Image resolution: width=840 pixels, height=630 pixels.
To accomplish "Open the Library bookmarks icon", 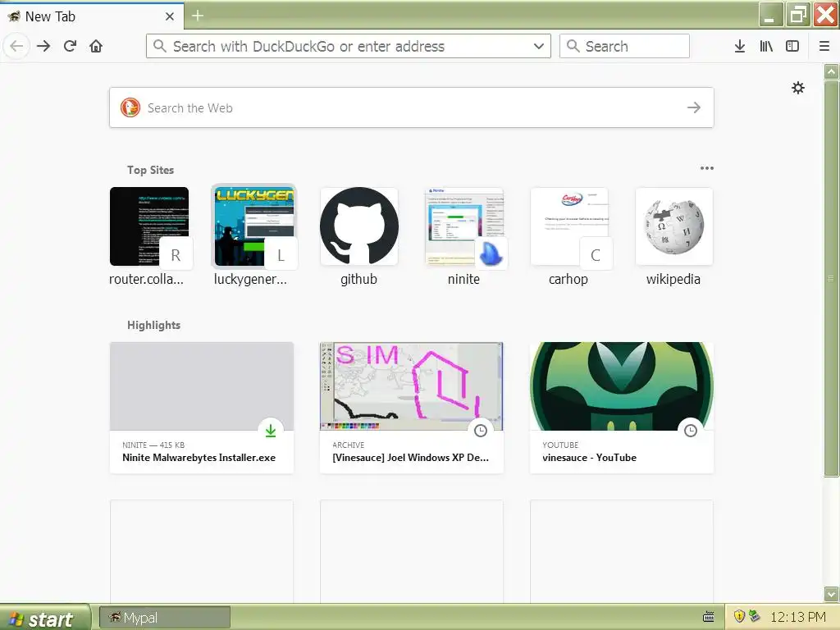I will 766,46.
